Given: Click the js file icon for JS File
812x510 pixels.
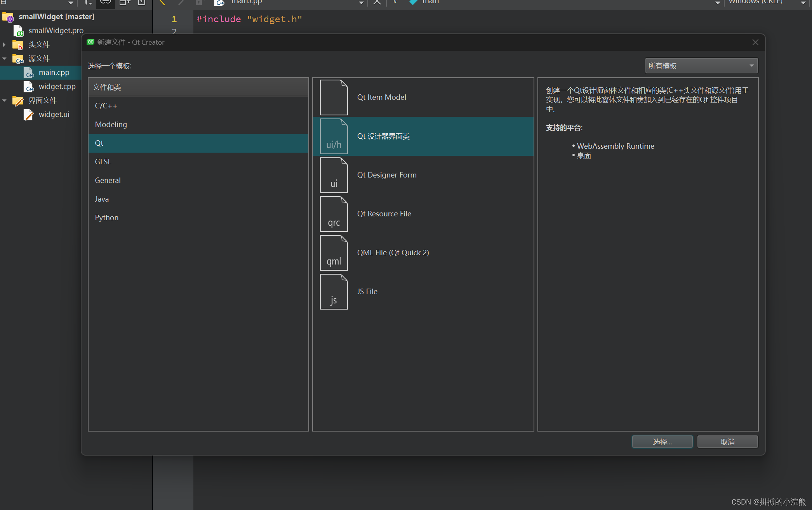Looking at the screenshot, I should pos(334,292).
